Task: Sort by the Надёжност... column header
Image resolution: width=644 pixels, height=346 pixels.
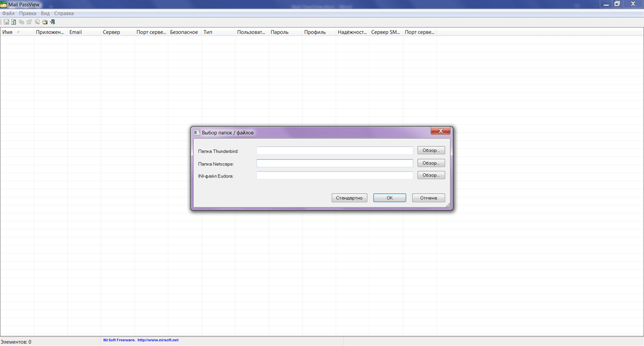Action: pyautogui.click(x=353, y=32)
